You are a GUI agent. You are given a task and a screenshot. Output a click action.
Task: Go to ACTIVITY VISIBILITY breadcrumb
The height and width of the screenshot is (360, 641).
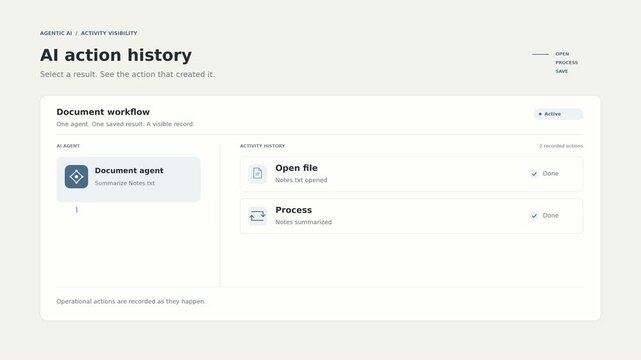click(x=109, y=33)
